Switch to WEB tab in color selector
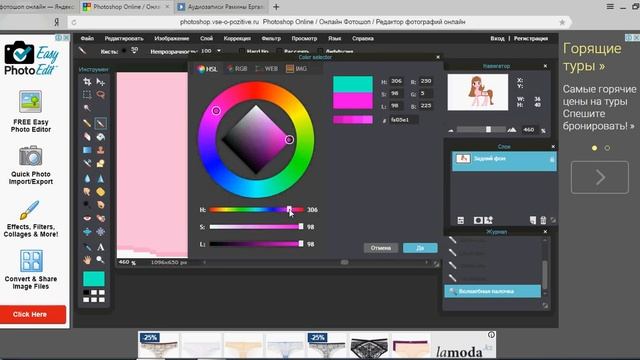 pyautogui.click(x=267, y=69)
